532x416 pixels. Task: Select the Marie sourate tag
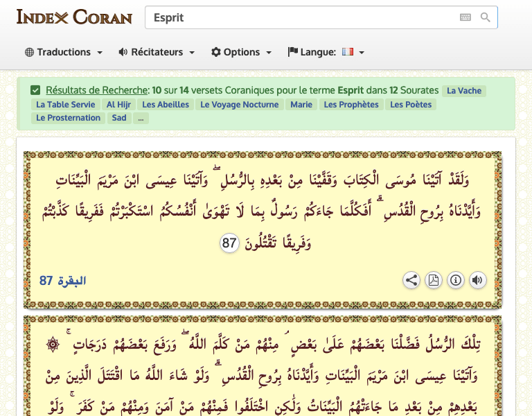pos(301,105)
